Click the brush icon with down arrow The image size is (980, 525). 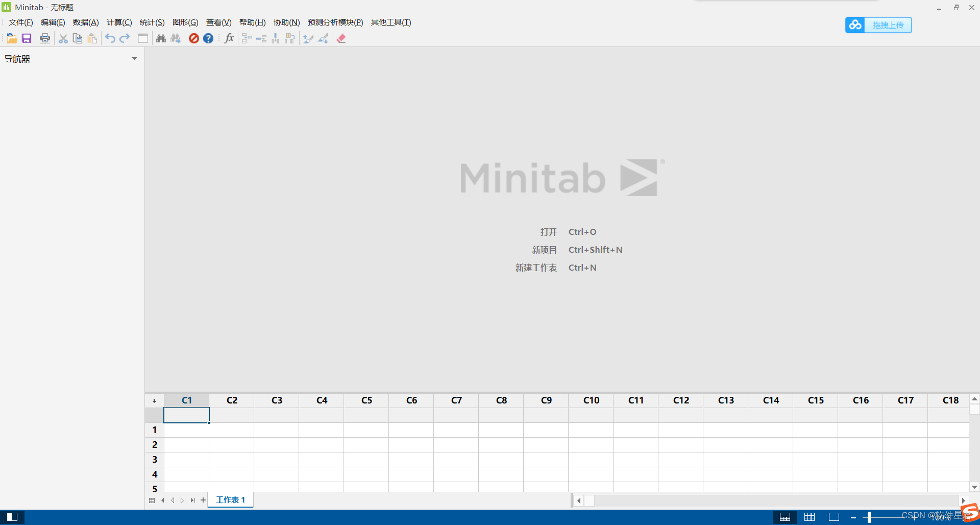click(323, 38)
